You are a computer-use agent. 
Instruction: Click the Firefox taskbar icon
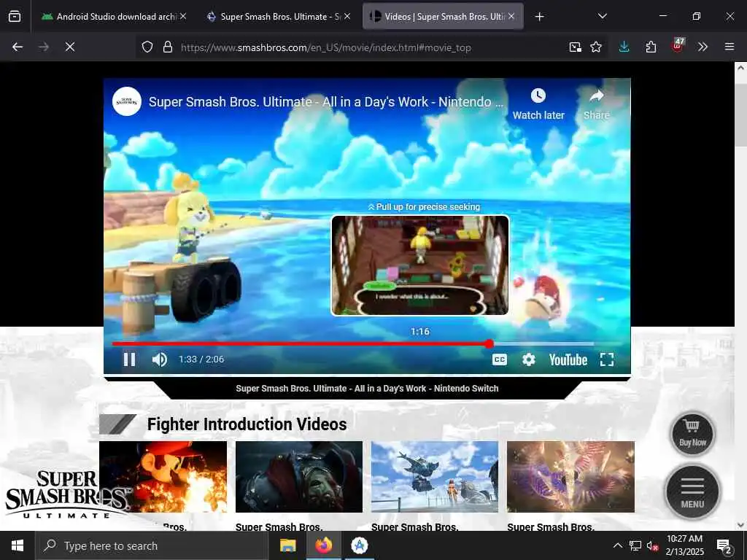(x=324, y=545)
